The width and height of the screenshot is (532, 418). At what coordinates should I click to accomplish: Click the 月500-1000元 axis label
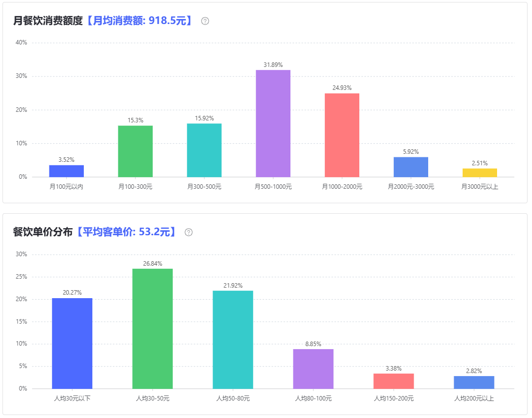(273, 187)
